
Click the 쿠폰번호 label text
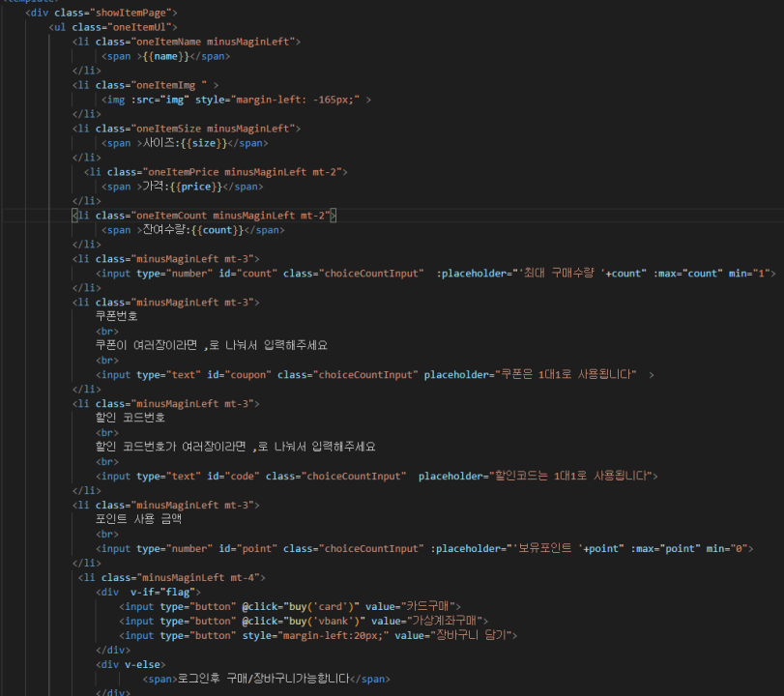(117, 316)
